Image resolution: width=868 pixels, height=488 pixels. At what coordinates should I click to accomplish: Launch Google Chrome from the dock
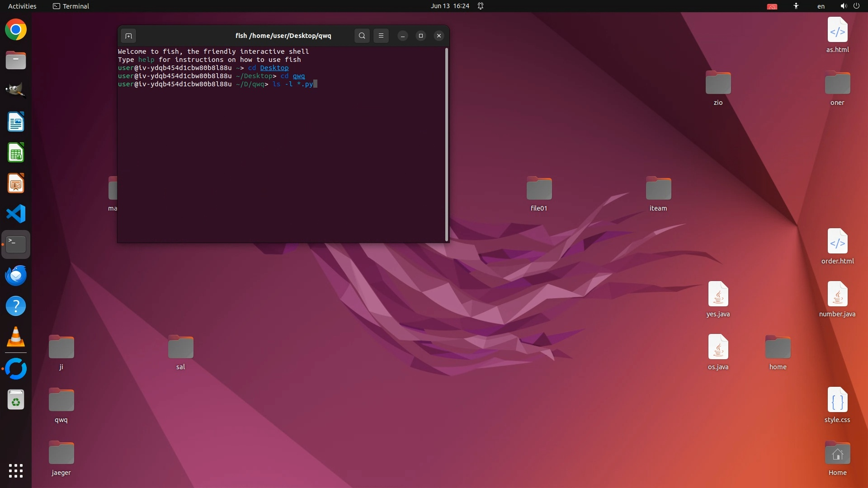click(16, 30)
